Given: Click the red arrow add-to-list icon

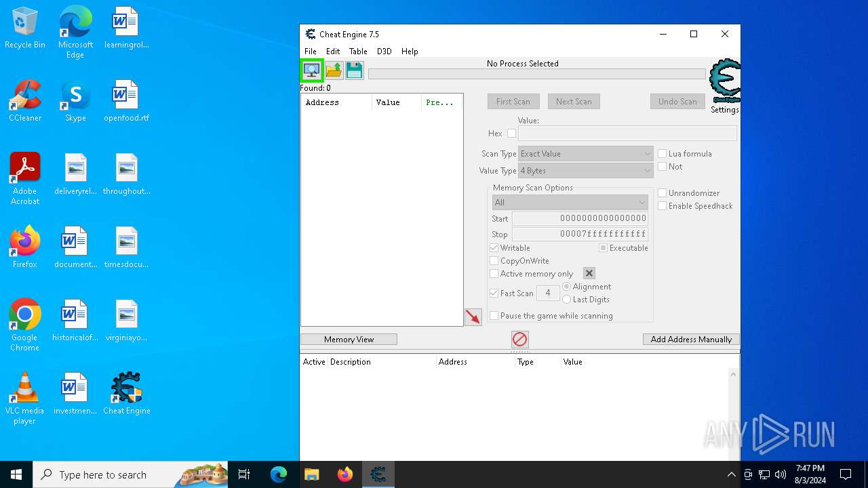Looking at the screenshot, I should 473,317.
